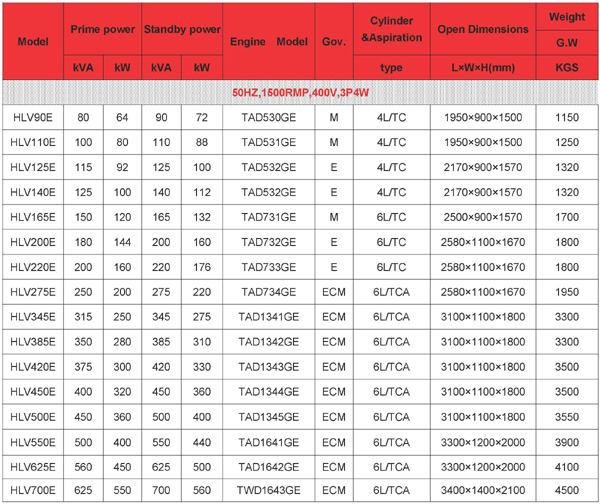This screenshot has height=504, width=600.
Task: Click the L×W×H(mm) header cell
Action: point(483,67)
